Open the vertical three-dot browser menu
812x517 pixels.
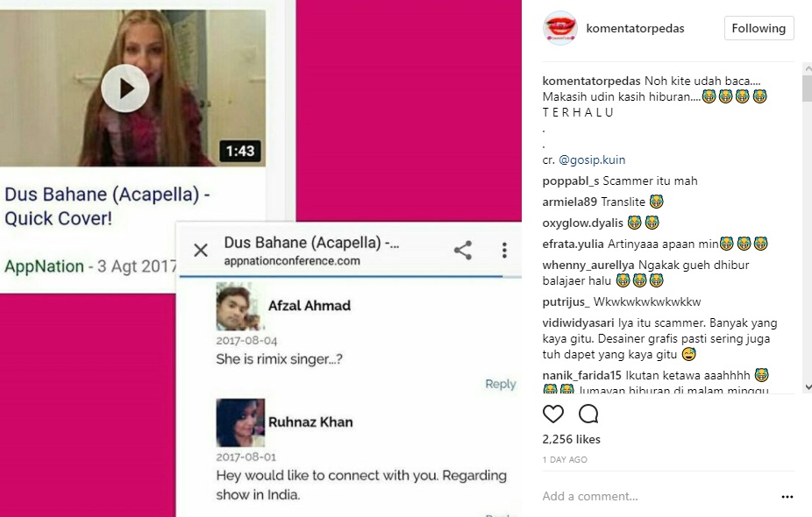click(504, 251)
